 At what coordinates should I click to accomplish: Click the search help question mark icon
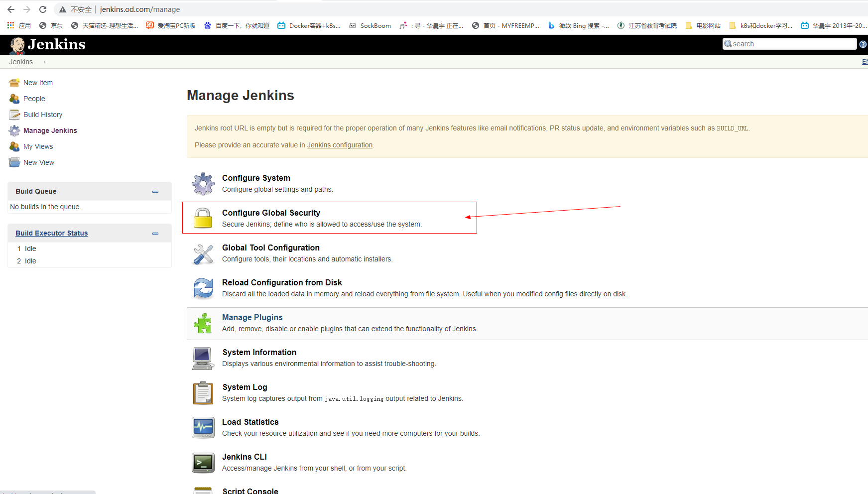[863, 44]
